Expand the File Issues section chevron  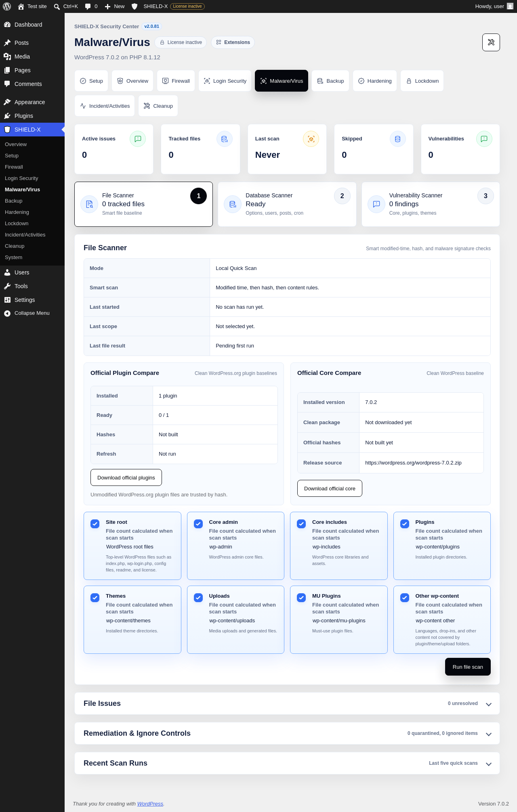coord(489,704)
